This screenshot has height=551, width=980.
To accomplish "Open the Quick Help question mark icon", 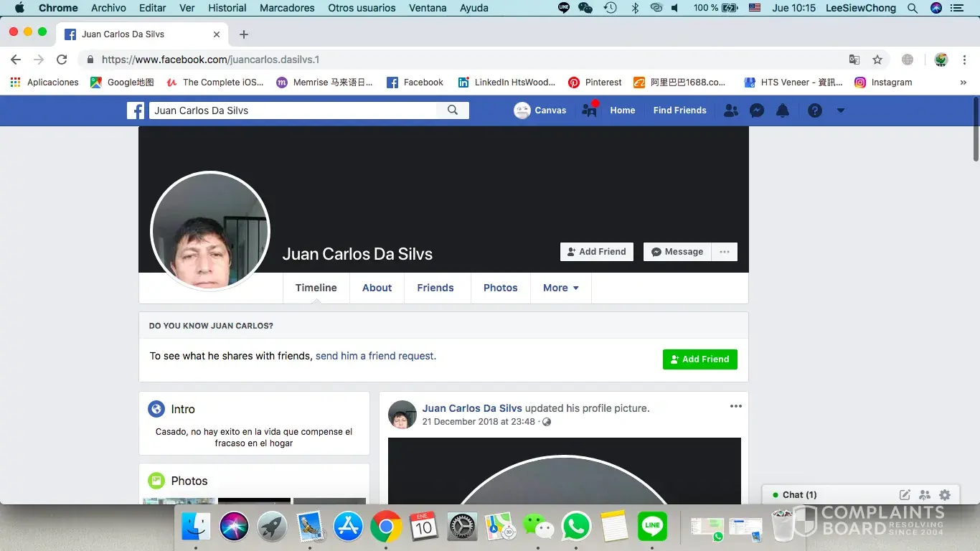I will [814, 110].
